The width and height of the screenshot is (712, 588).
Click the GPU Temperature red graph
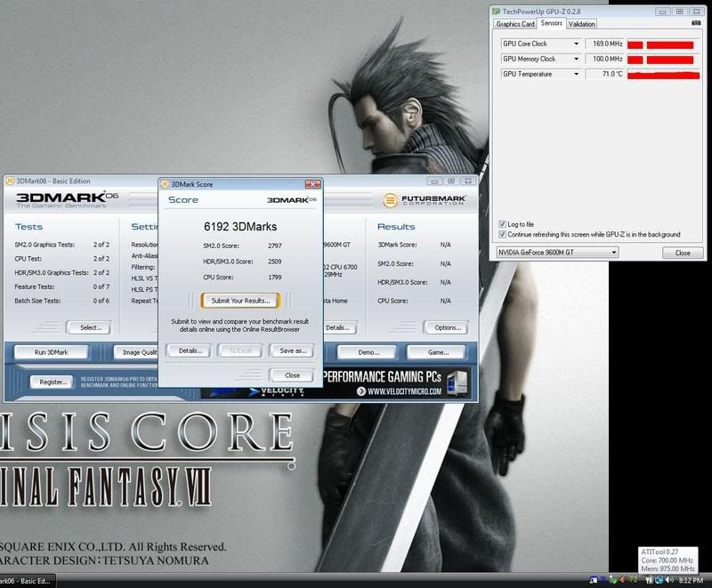[663, 75]
